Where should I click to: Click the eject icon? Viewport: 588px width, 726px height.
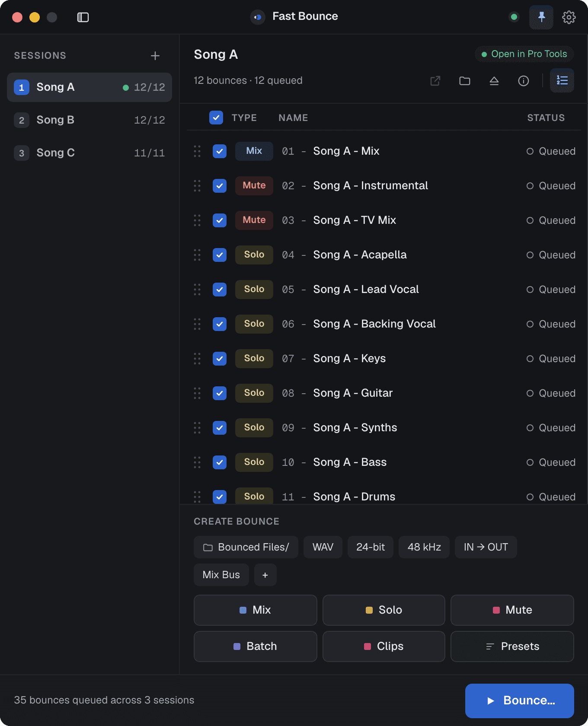pyautogui.click(x=494, y=81)
